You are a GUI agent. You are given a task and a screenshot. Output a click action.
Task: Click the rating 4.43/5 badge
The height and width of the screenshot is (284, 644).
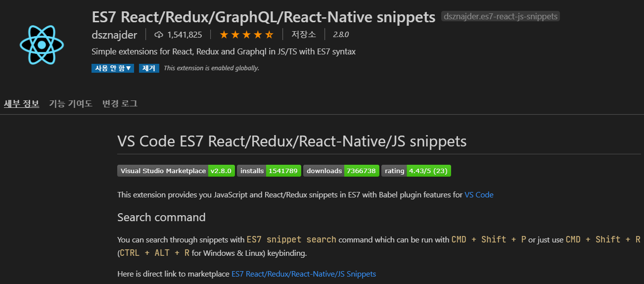point(416,171)
